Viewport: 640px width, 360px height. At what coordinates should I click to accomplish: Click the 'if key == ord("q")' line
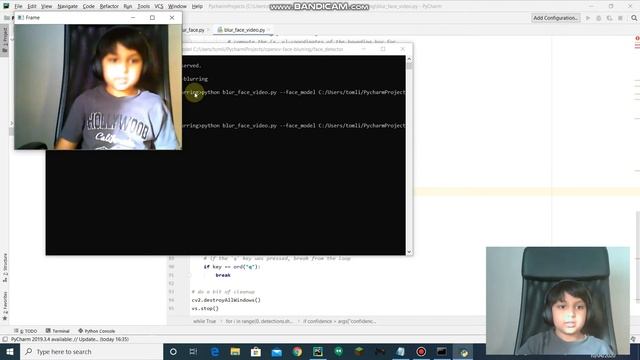point(232,267)
